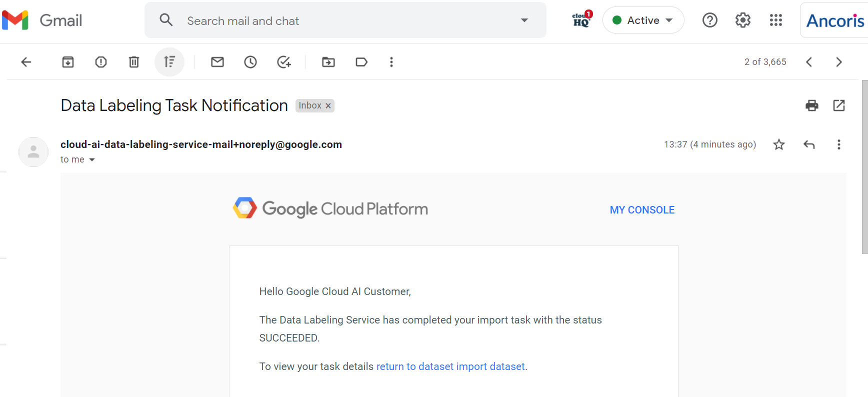Screen dimensions: 868x397
Task: Open email in new window
Action: coord(839,105)
